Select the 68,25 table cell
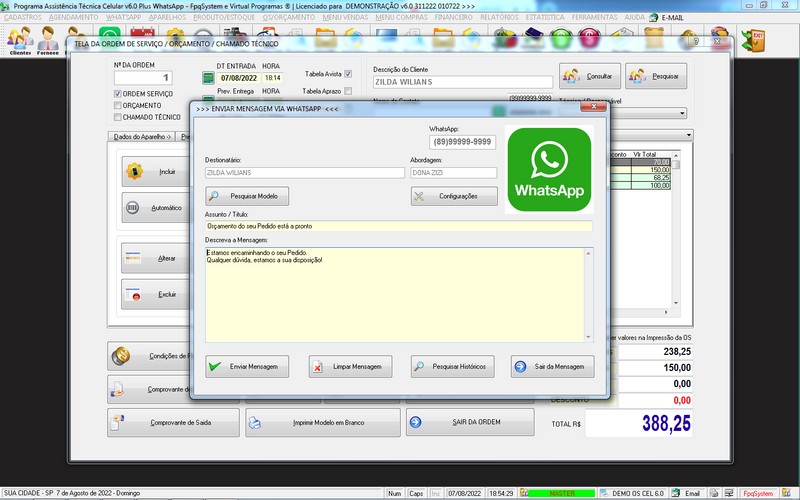800x500 pixels. click(x=651, y=178)
